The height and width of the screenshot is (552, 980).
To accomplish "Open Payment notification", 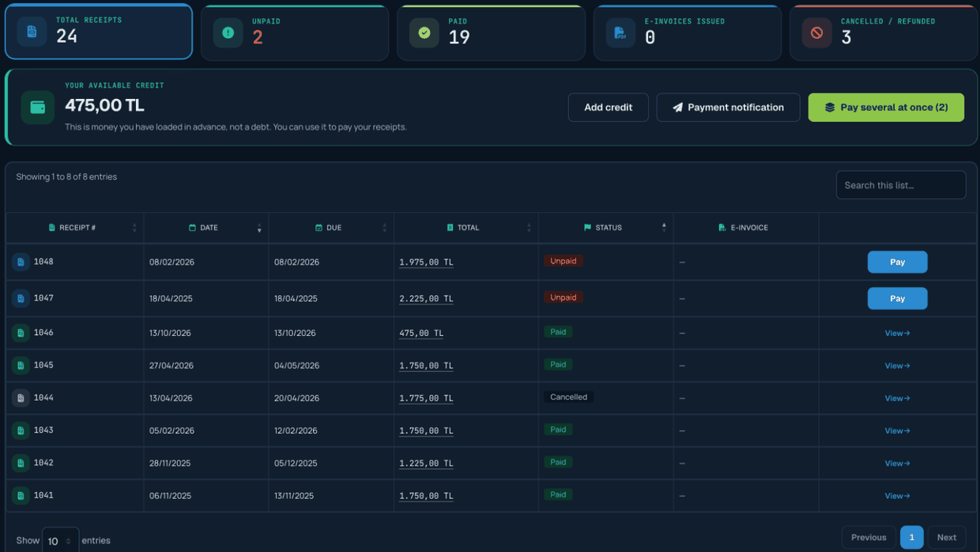I will pos(728,108).
